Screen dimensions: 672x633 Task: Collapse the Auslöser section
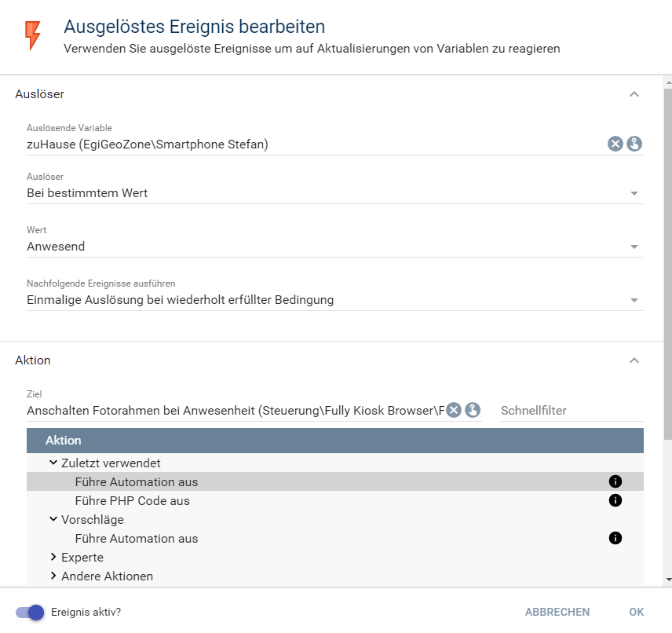(634, 94)
